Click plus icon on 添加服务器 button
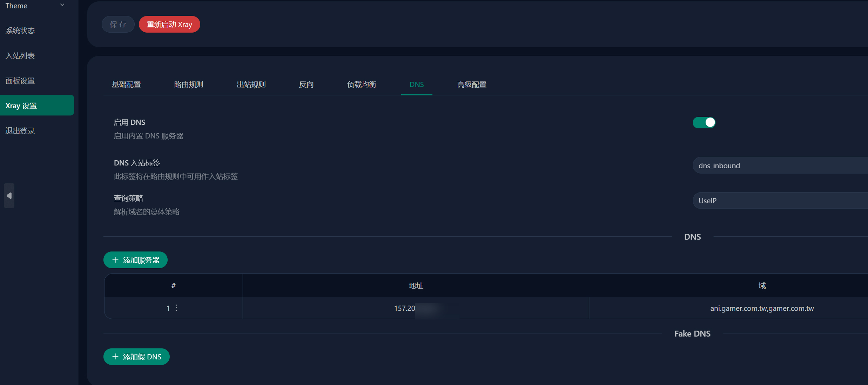This screenshot has height=385, width=868. 115,260
